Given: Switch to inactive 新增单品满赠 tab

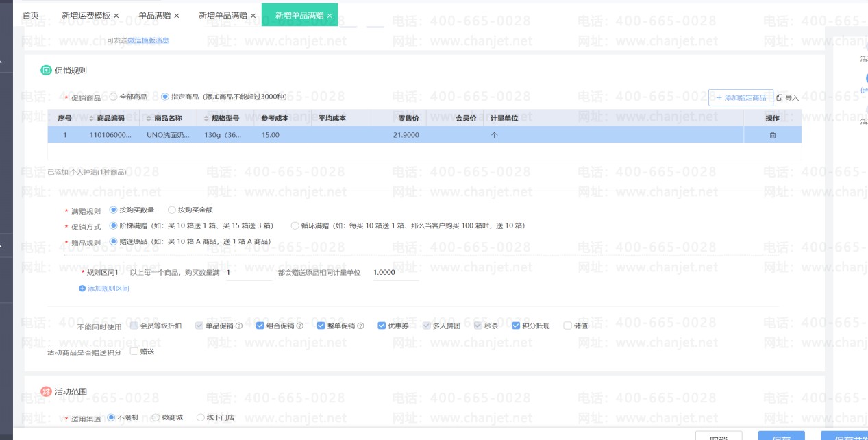Looking at the screenshot, I should [223, 15].
